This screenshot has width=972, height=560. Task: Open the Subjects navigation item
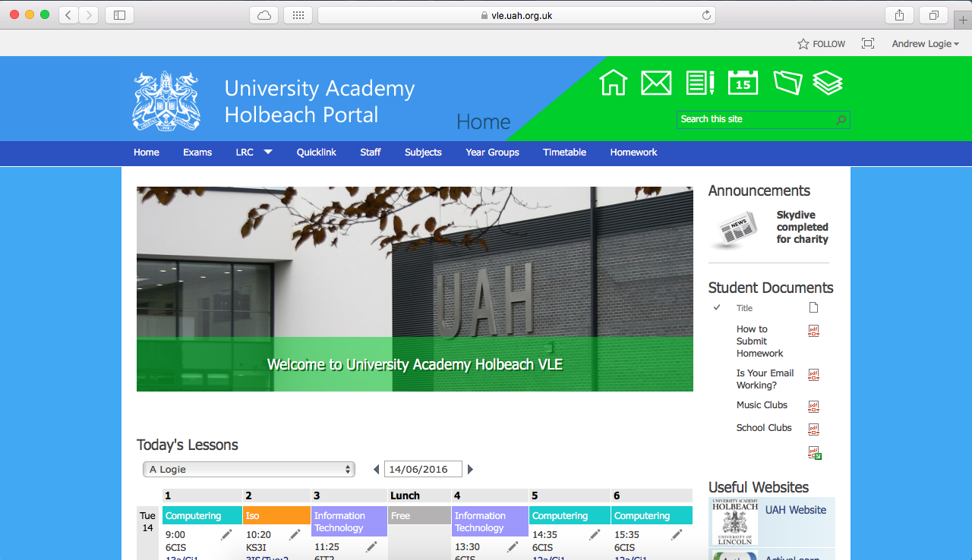(423, 153)
